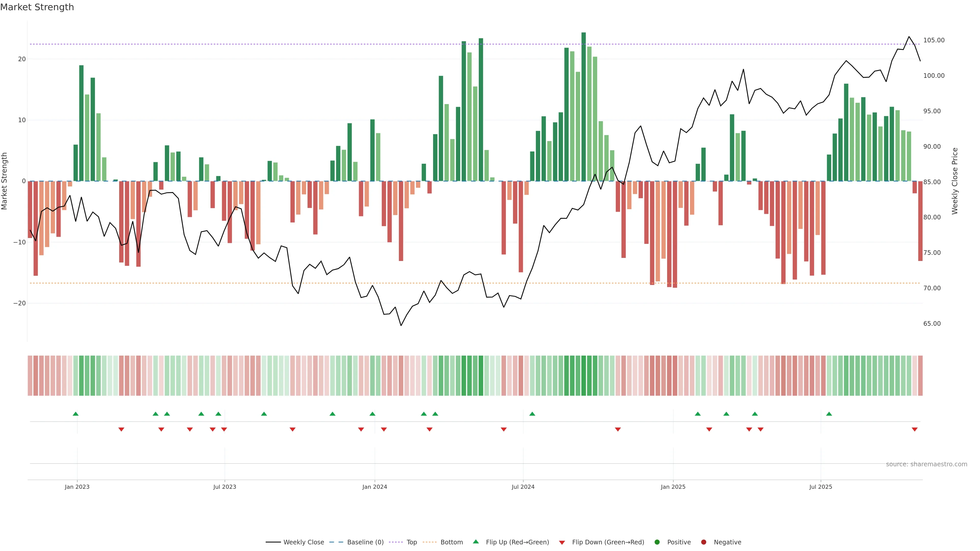Click flip-up triangle just after Jul 2024

(532, 414)
